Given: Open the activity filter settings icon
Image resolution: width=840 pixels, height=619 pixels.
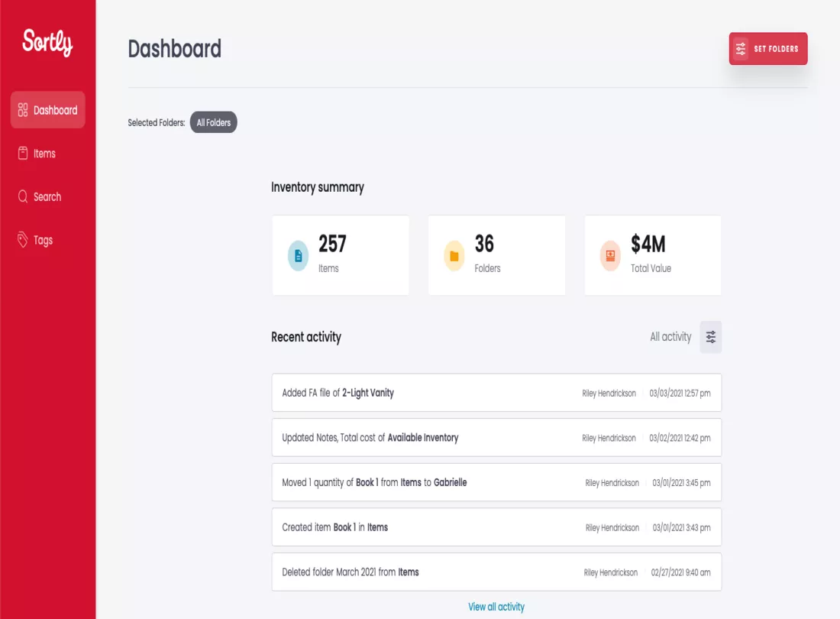Looking at the screenshot, I should (x=710, y=337).
